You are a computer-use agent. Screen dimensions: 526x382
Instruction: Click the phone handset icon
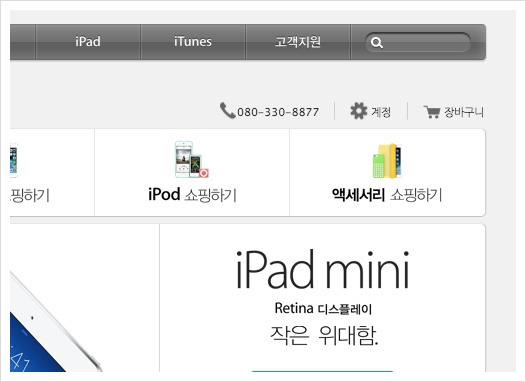(x=227, y=110)
